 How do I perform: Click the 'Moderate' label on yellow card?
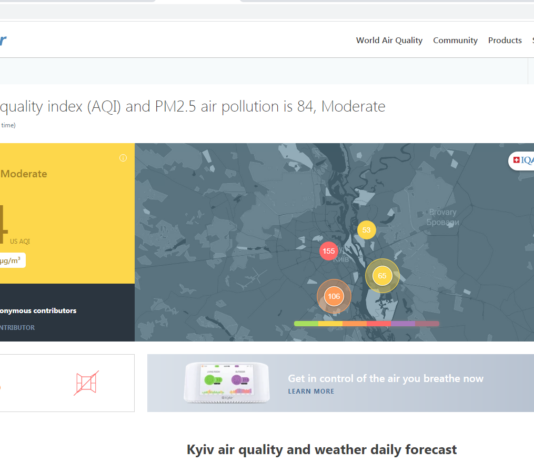(24, 174)
